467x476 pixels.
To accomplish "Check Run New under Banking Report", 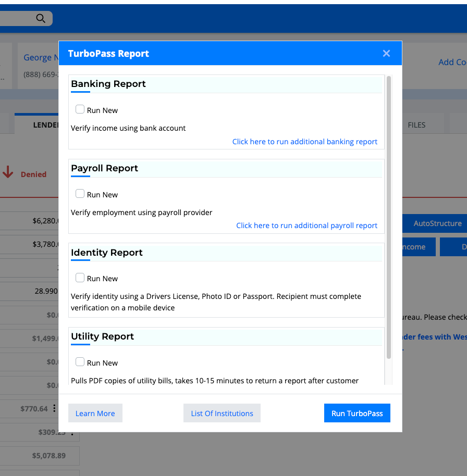I will click(x=80, y=109).
